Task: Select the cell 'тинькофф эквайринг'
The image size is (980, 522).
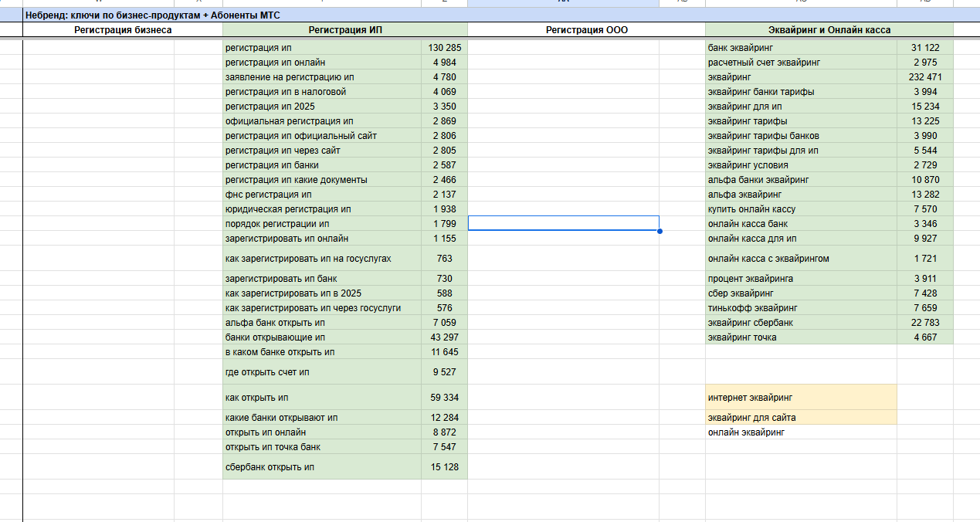Action: pos(802,308)
